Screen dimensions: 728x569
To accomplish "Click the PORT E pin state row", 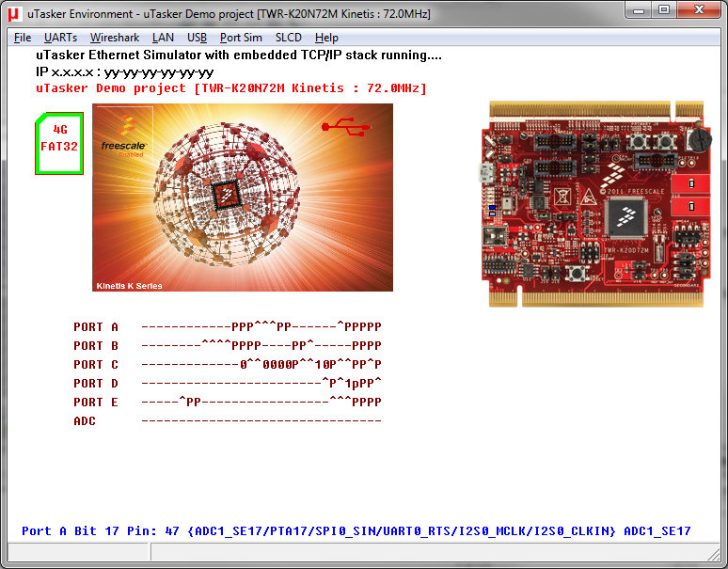I will [261, 402].
